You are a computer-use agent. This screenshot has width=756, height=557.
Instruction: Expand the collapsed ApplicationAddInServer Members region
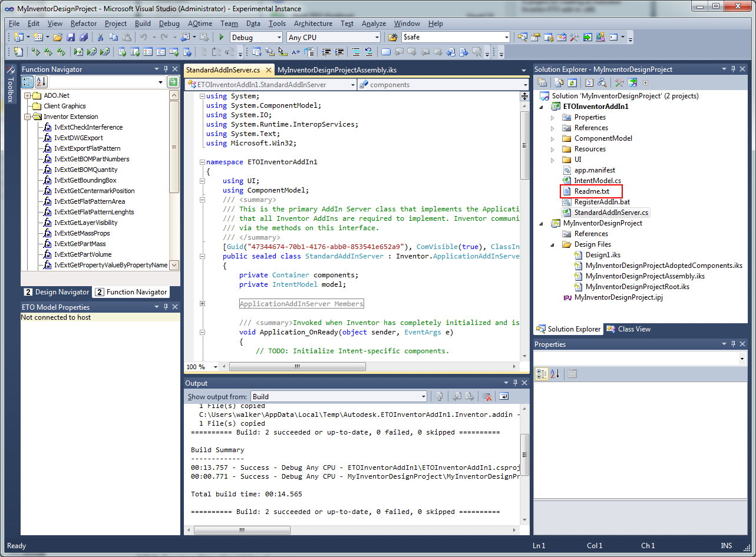pos(202,304)
